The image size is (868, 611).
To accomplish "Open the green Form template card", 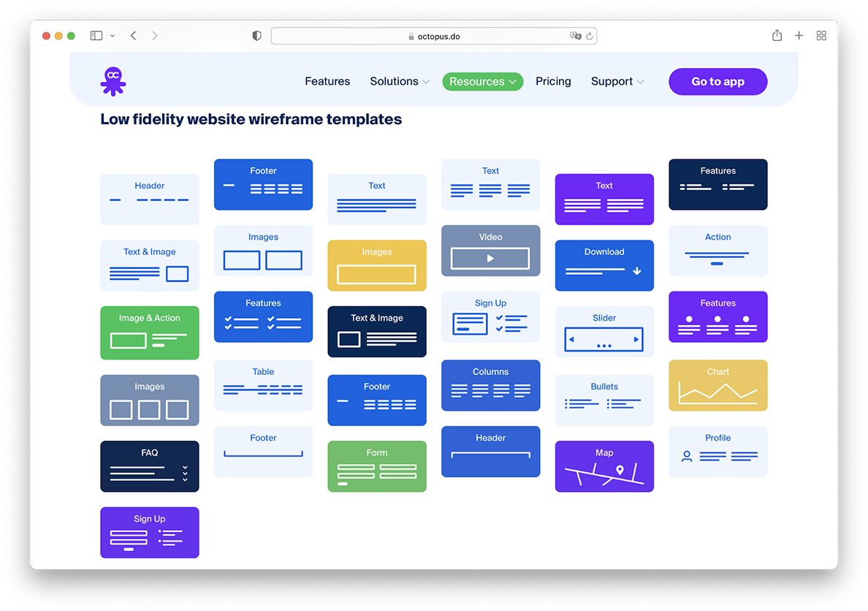I will click(x=377, y=466).
